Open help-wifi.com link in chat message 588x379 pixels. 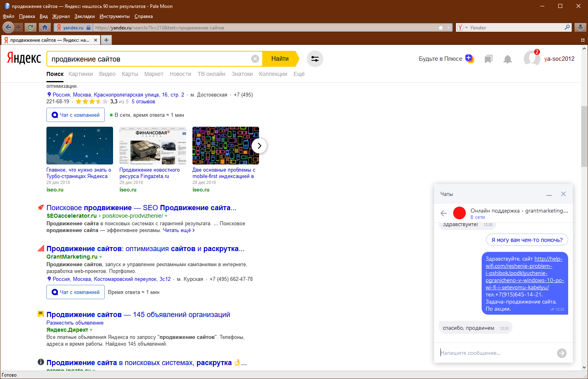coord(525,273)
